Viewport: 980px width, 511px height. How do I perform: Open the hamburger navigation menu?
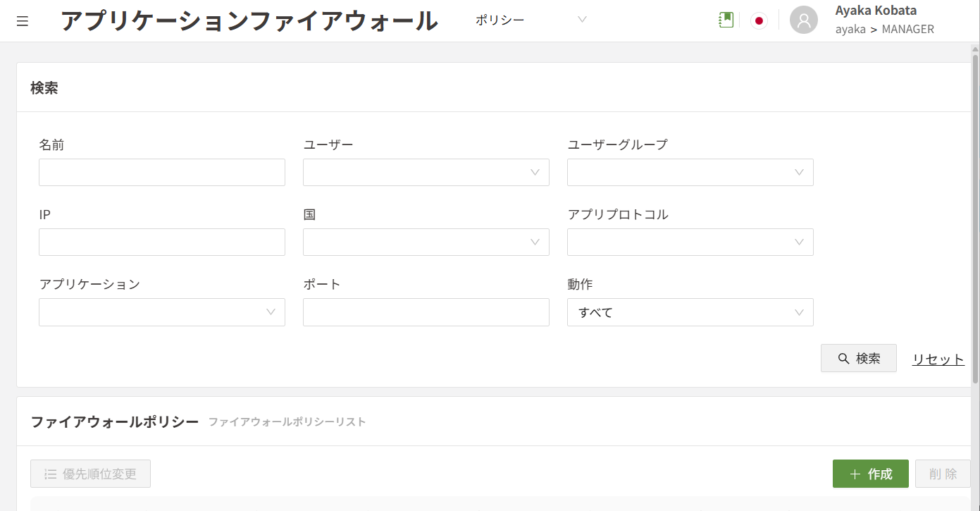point(23,21)
